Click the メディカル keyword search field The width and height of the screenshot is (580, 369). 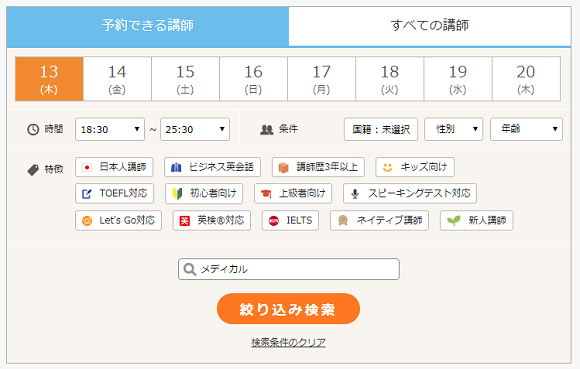tap(289, 269)
